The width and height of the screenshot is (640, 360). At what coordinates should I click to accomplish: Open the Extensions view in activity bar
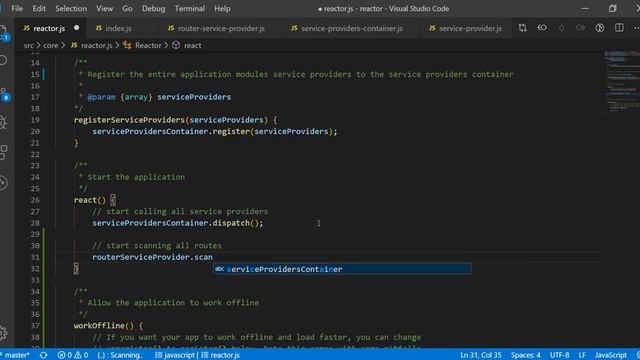3,152
